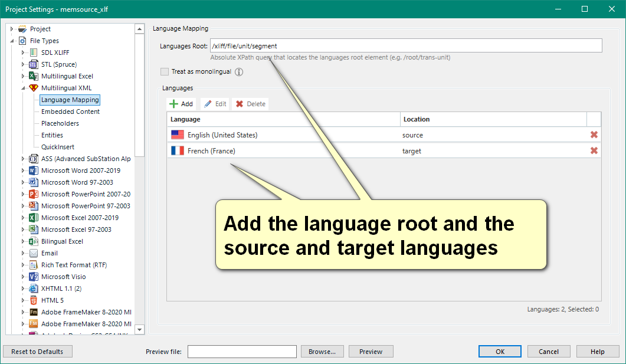The height and width of the screenshot is (364, 626).
Task: Open Placeholders settings
Action: (x=60, y=123)
